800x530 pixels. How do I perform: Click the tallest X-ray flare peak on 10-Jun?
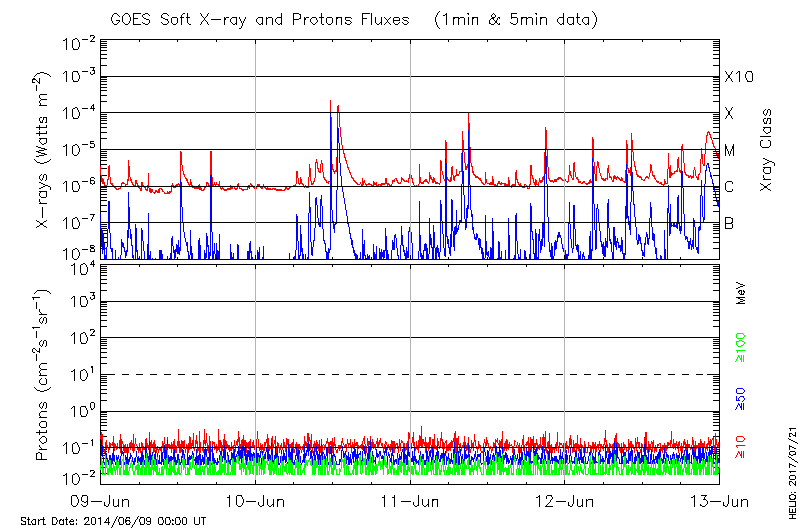[330, 101]
